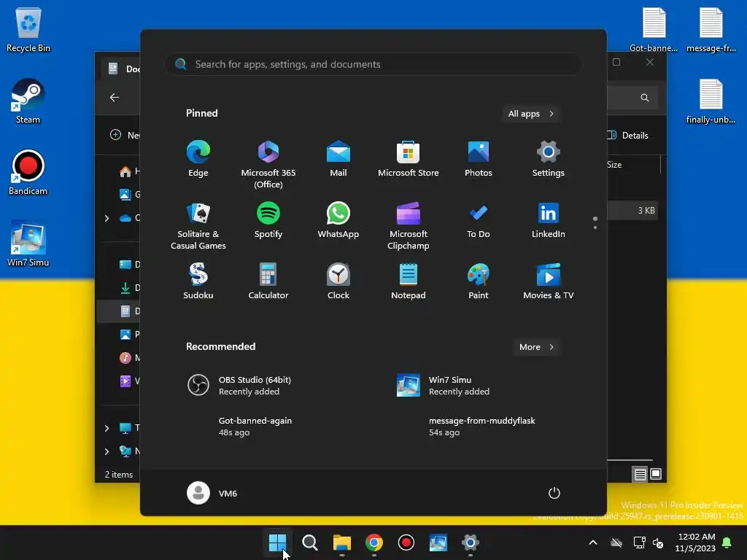Open Paint
This screenshot has height=560, width=747.
tap(479, 282)
